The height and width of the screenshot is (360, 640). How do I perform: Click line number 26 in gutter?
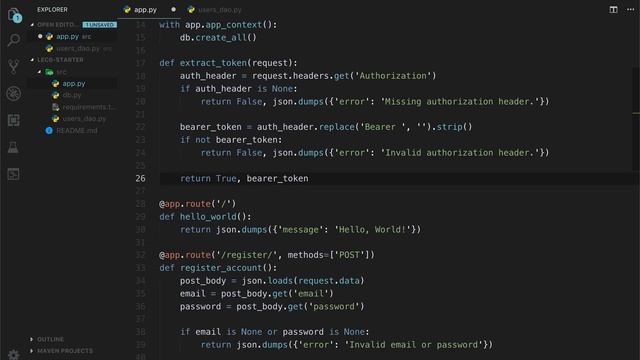140,178
